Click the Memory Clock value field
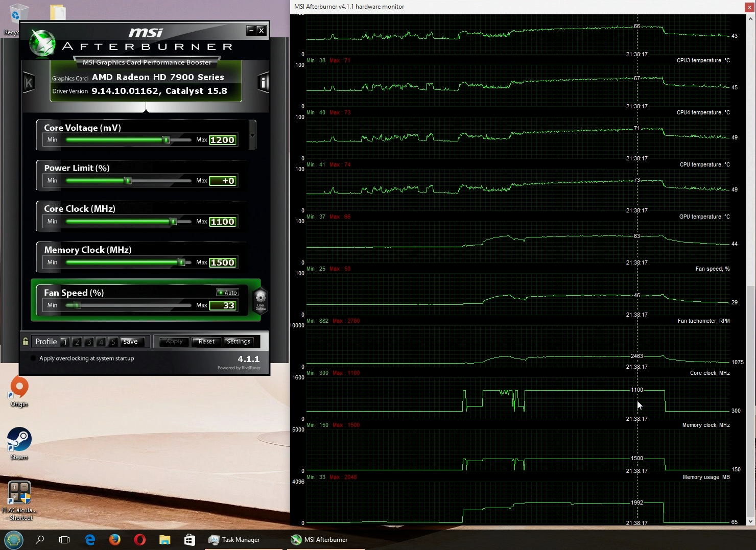 (223, 262)
